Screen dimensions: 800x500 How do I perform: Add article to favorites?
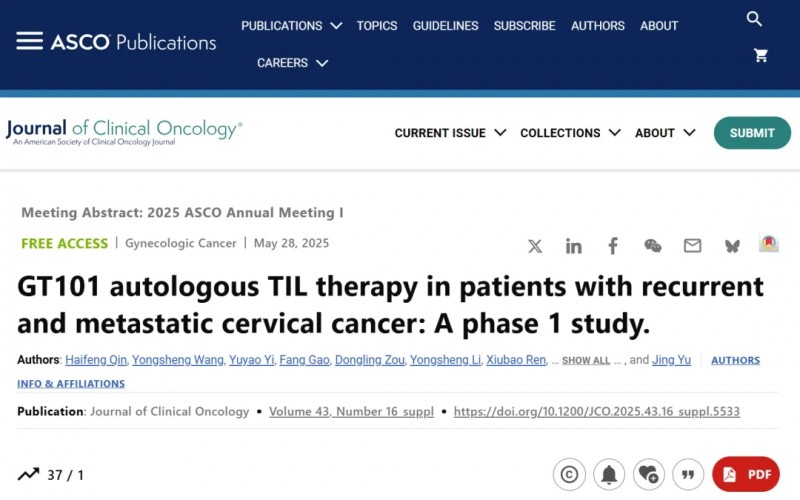click(648, 474)
